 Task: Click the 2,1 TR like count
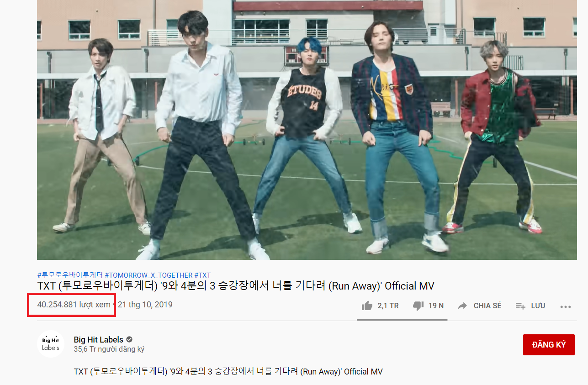click(388, 306)
